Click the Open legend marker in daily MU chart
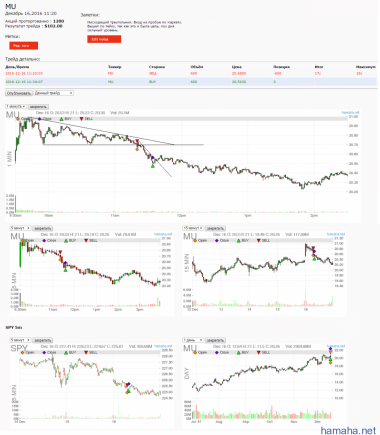The height and width of the screenshot is (435, 380). (195, 352)
